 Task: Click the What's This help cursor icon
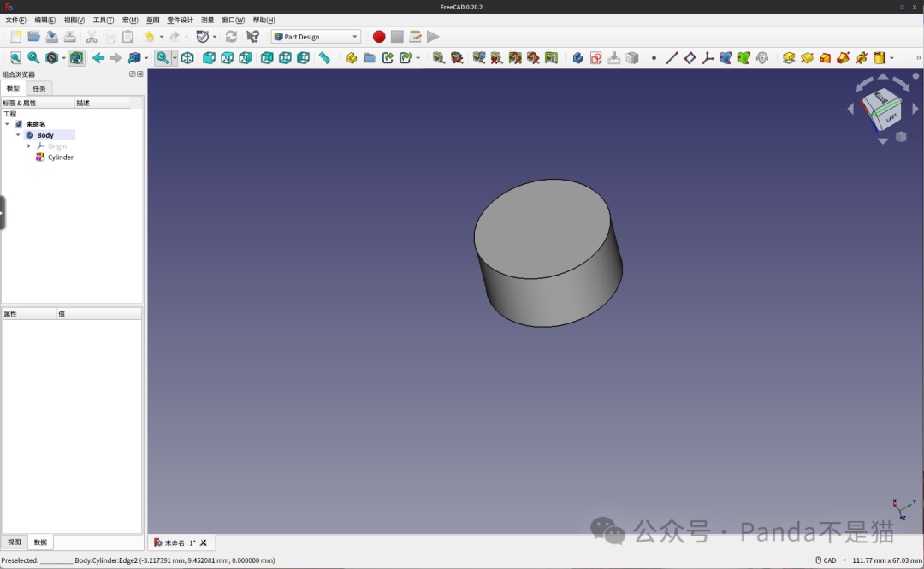[252, 37]
